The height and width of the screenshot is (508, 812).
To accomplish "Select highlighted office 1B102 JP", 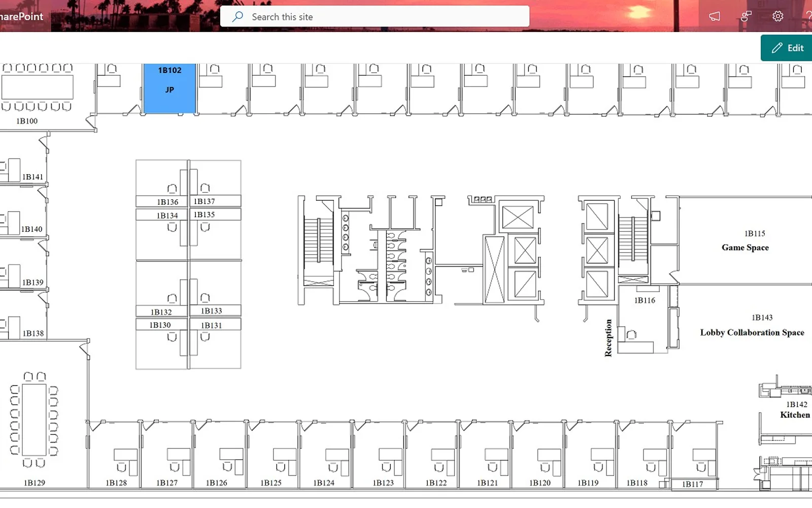I will click(x=170, y=88).
